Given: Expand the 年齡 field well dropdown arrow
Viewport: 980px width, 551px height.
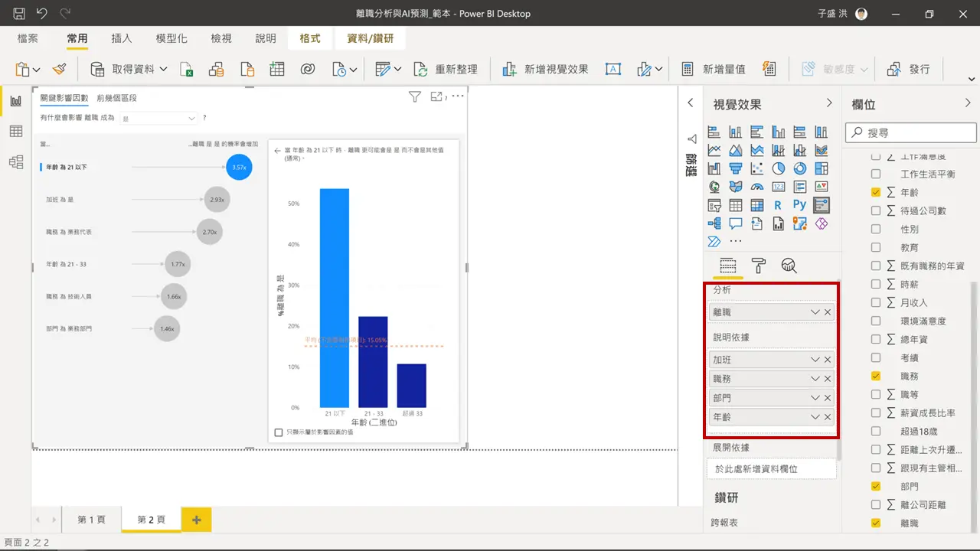Looking at the screenshot, I should (x=815, y=417).
